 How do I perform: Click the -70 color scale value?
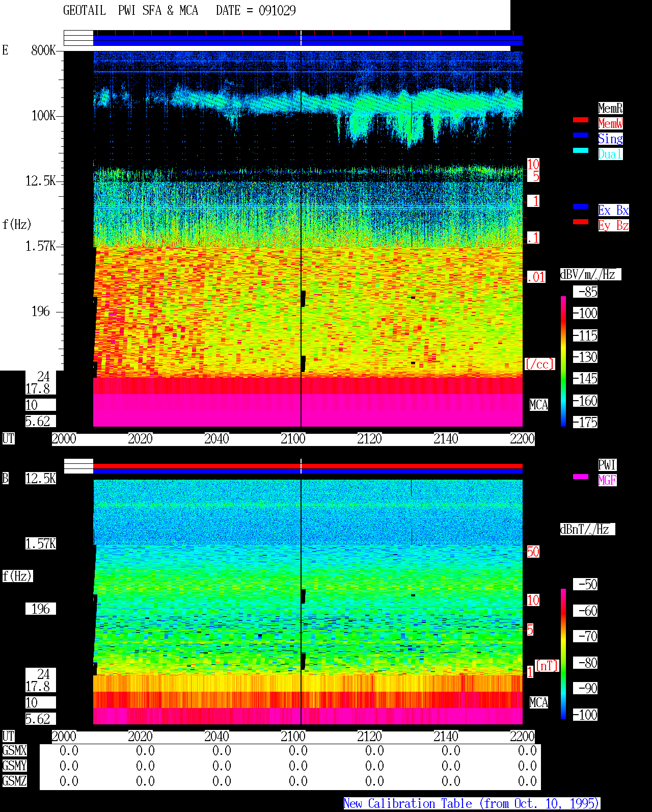click(585, 636)
